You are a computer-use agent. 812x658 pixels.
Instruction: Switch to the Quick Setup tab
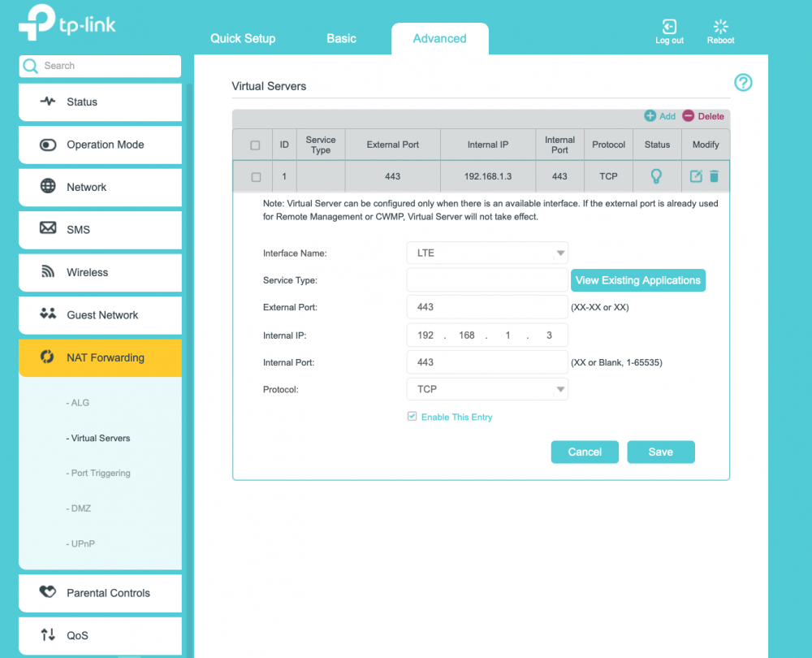[243, 38]
